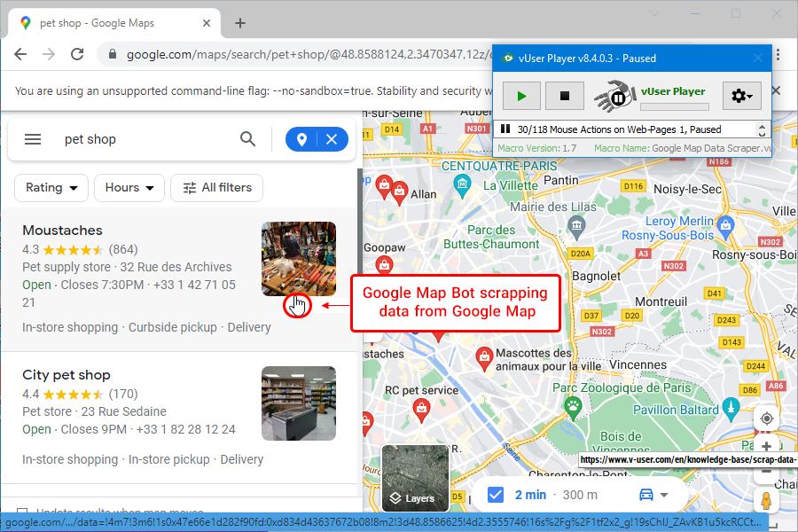Open All filters panel
The height and width of the screenshot is (532, 798).
click(x=217, y=188)
